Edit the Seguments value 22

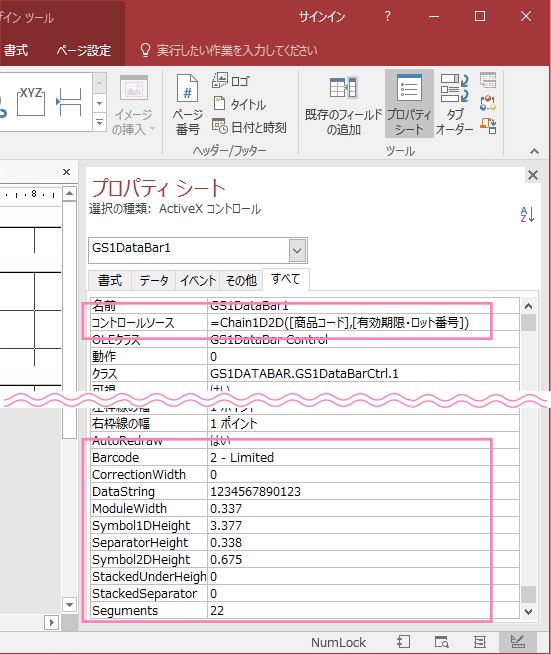(x=363, y=611)
